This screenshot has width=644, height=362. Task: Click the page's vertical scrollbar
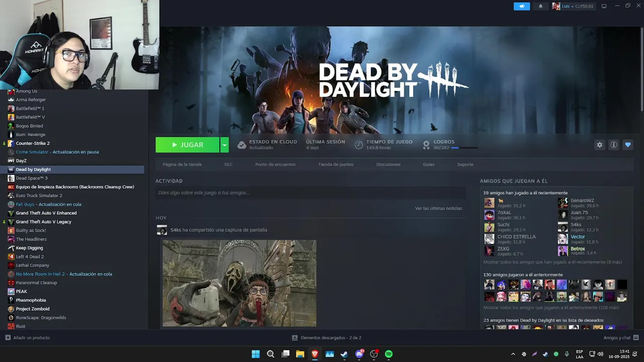coord(641,70)
